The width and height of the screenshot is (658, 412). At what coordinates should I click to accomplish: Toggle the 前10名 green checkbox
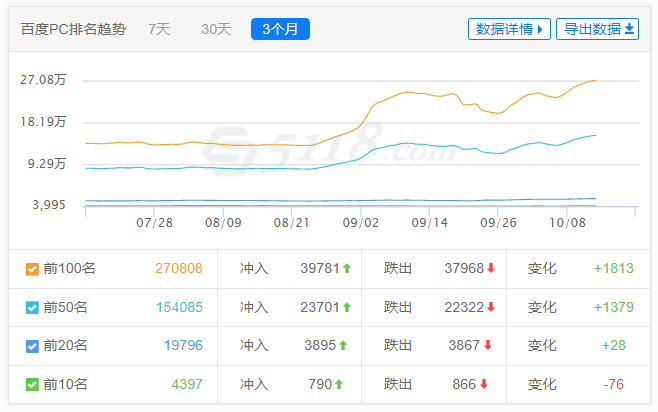point(32,384)
